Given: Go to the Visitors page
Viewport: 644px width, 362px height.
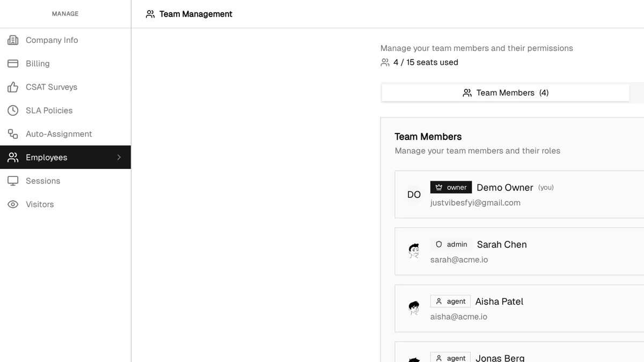Looking at the screenshot, I should point(65,204).
